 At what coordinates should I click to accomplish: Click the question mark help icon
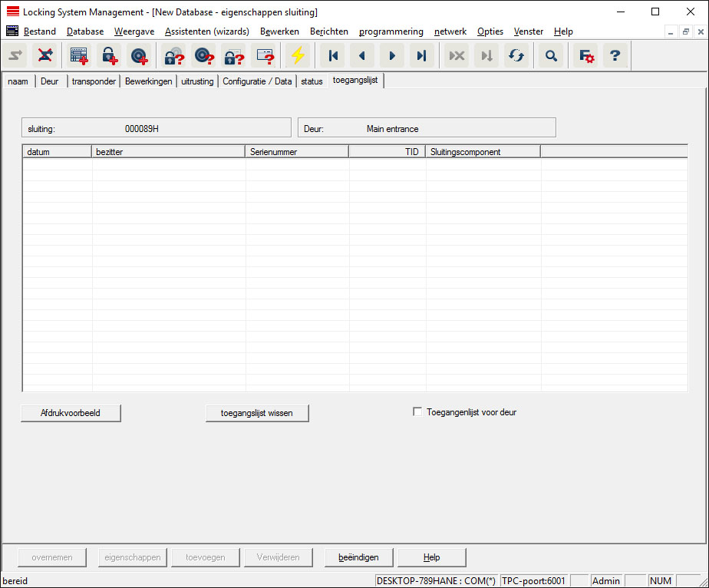click(615, 56)
